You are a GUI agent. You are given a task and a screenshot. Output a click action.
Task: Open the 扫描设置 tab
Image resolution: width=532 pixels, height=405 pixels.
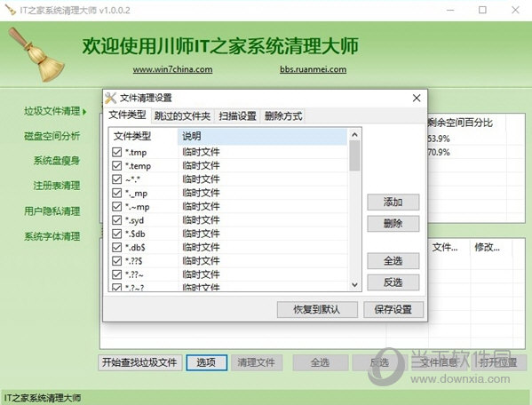[x=237, y=116]
